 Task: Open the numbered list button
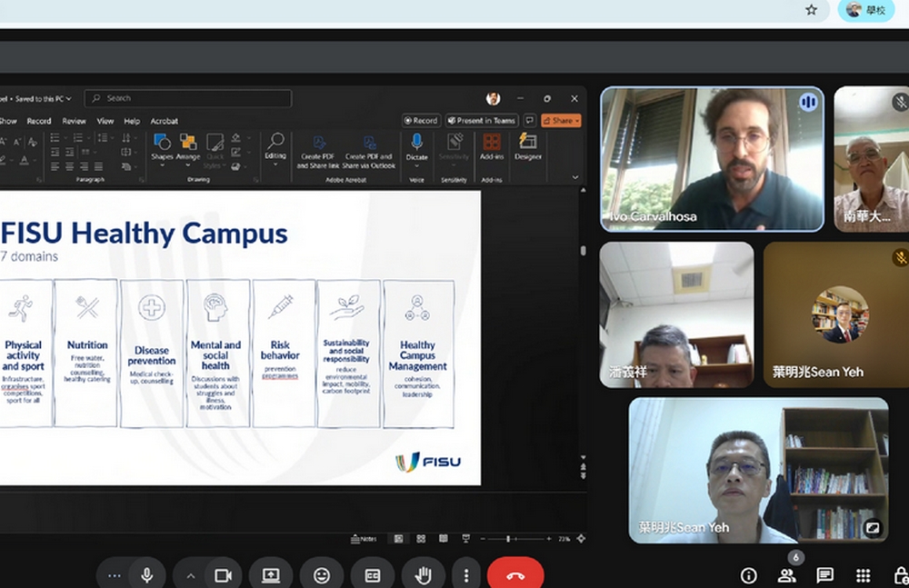click(77, 138)
